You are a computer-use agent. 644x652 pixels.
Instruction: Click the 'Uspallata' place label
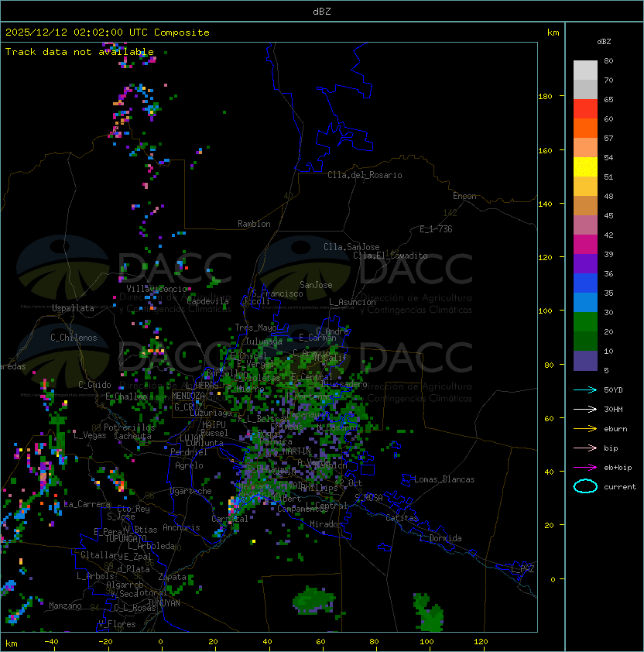coord(73,308)
